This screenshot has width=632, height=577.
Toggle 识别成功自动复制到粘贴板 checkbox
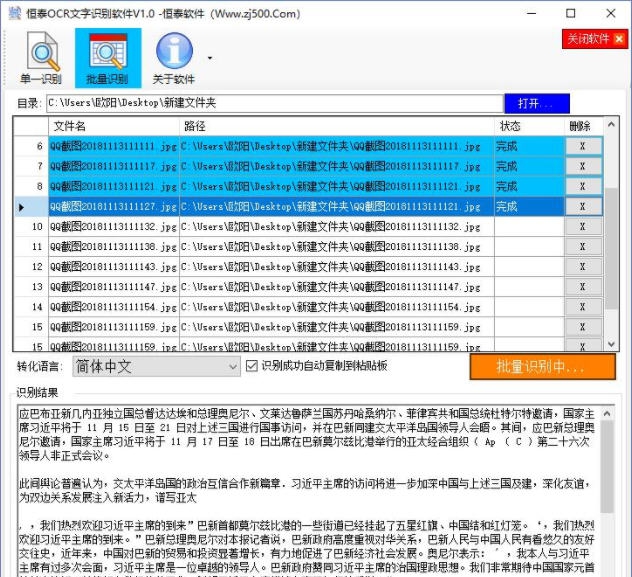252,366
